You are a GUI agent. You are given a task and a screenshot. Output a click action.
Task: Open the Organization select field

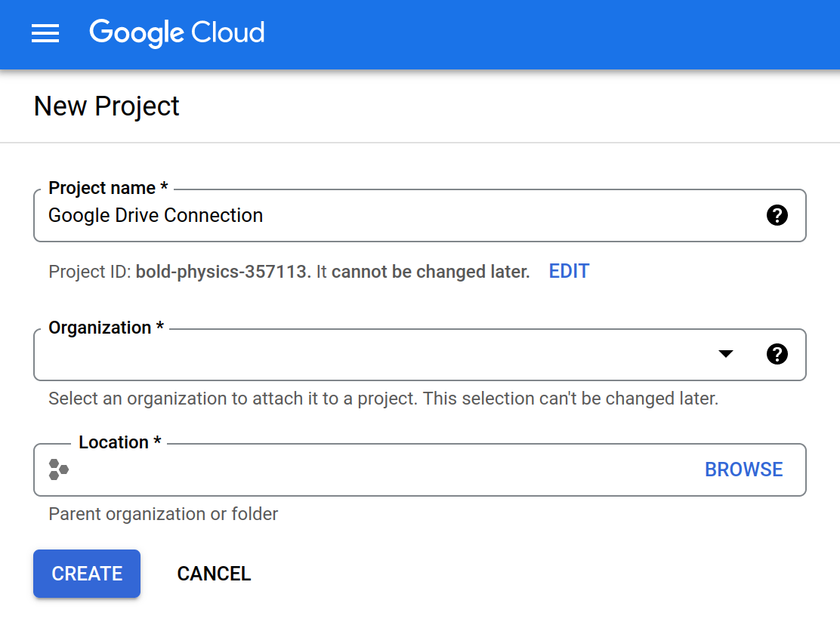click(x=378, y=355)
